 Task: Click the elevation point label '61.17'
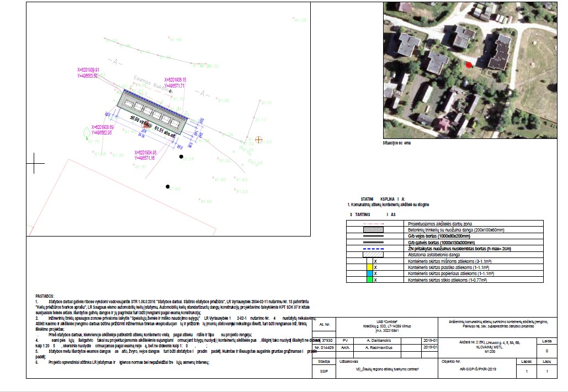261,120
